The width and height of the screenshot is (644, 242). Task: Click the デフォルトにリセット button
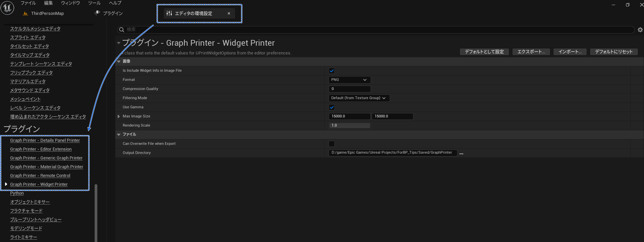614,52
